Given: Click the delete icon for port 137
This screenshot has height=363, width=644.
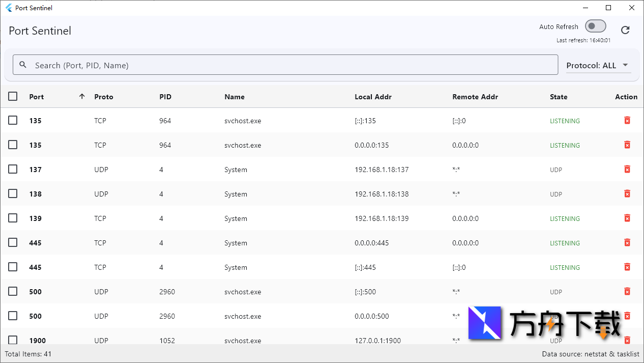Looking at the screenshot, I should click(627, 169).
